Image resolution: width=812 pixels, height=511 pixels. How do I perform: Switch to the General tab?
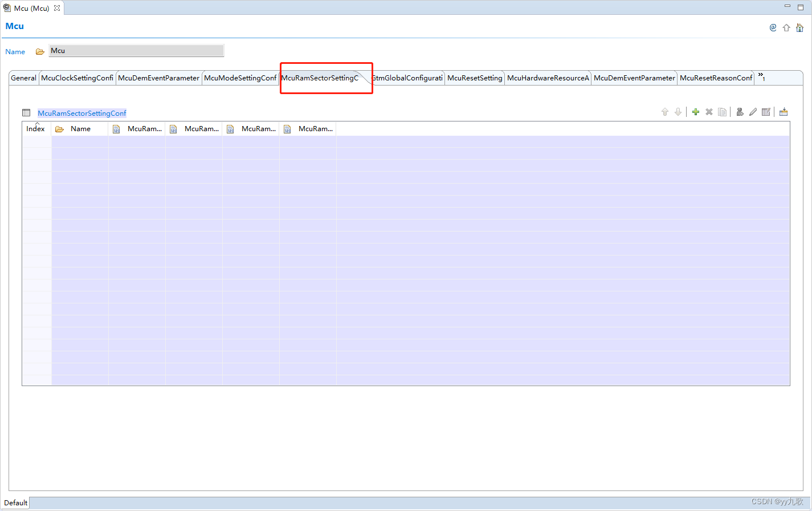coord(23,78)
